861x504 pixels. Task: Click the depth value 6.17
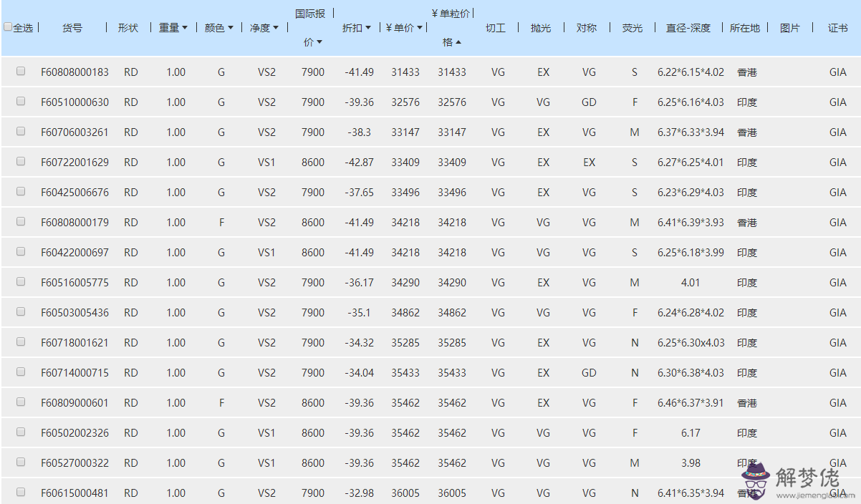[x=691, y=433]
